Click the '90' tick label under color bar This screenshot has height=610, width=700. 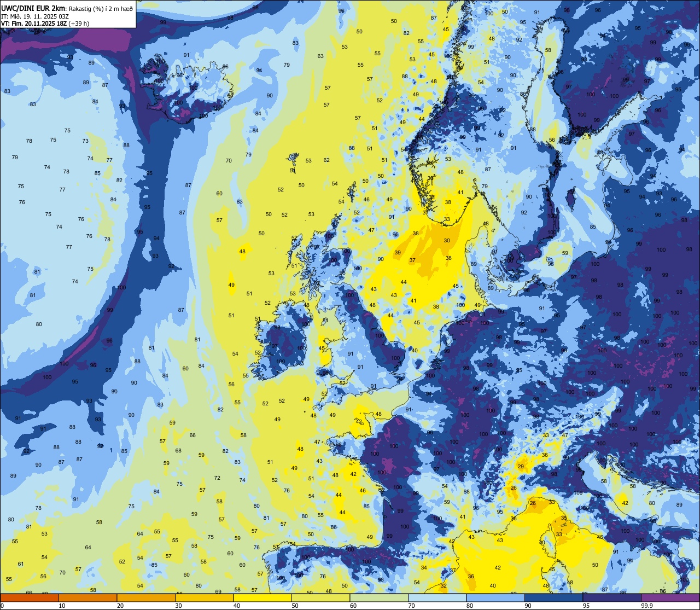pyautogui.click(x=528, y=606)
